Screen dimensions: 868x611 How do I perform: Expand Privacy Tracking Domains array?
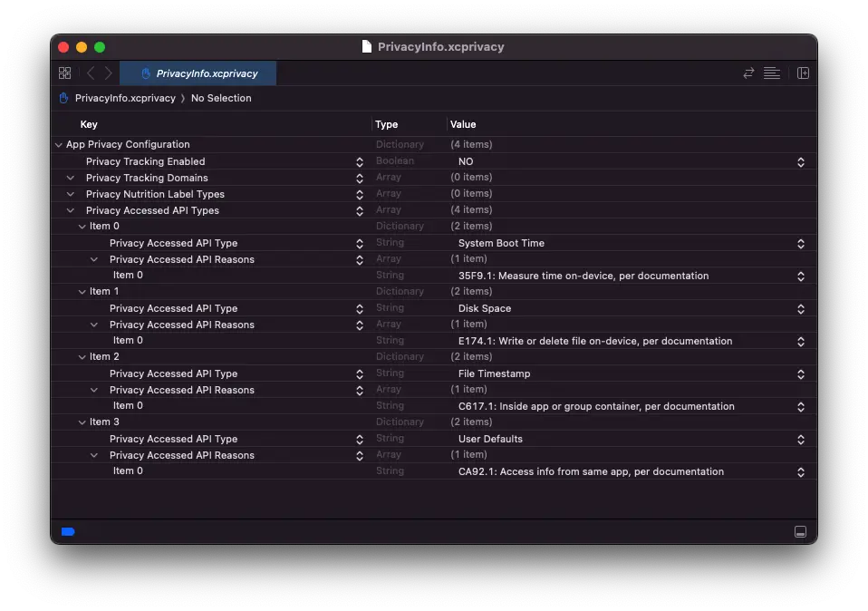71,178
